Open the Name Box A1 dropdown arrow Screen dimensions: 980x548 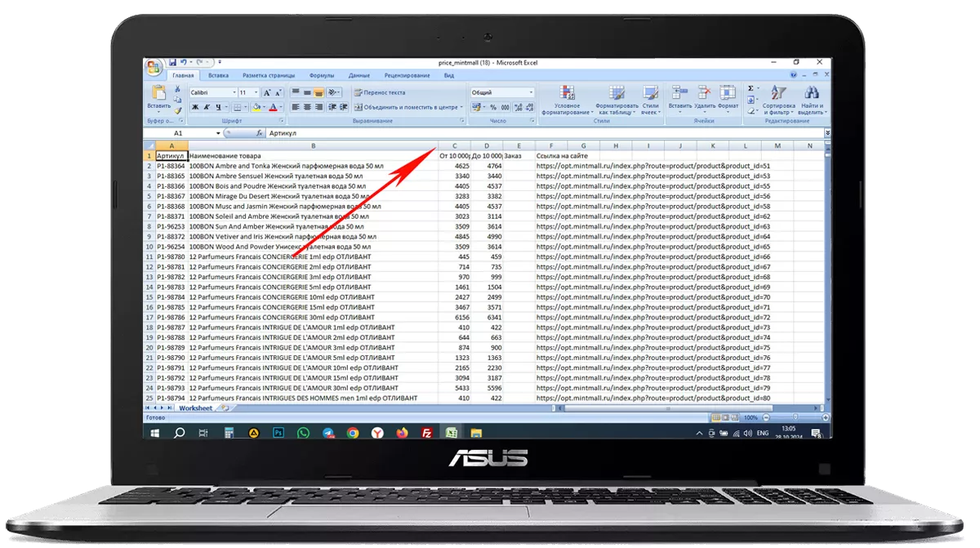pyautogui.click(x=218, y=133)
